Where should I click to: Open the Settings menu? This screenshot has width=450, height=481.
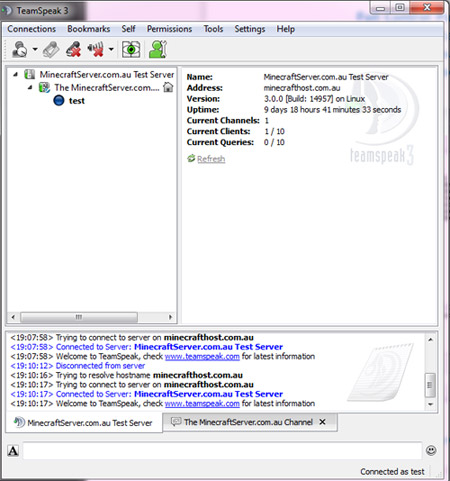click(x=250, y=29)
